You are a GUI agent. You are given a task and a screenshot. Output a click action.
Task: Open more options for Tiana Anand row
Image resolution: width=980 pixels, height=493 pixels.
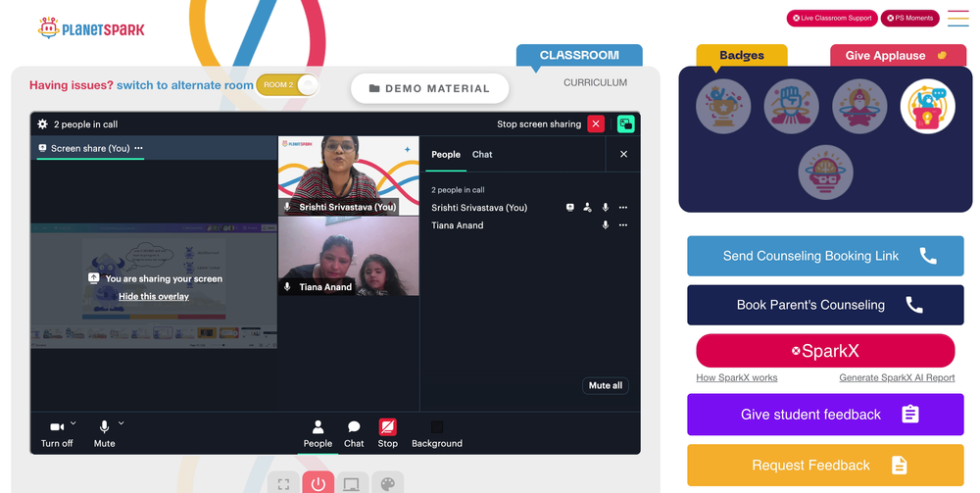623,225
